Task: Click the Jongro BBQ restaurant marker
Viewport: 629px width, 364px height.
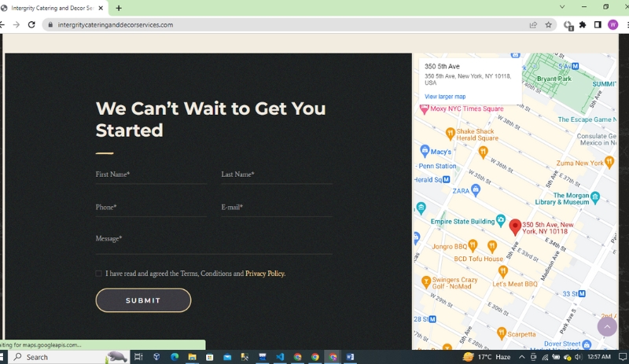Action: (x=473, y=245)
